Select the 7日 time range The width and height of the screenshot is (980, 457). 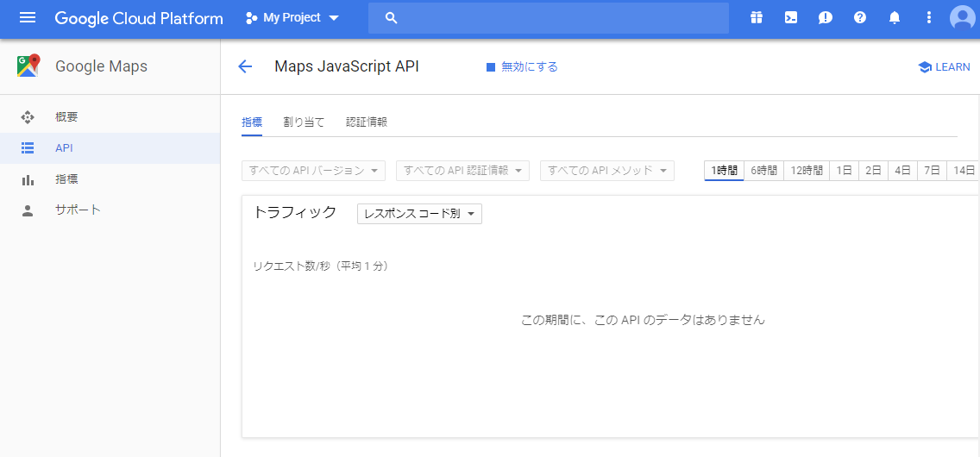(x=932, y=171)
